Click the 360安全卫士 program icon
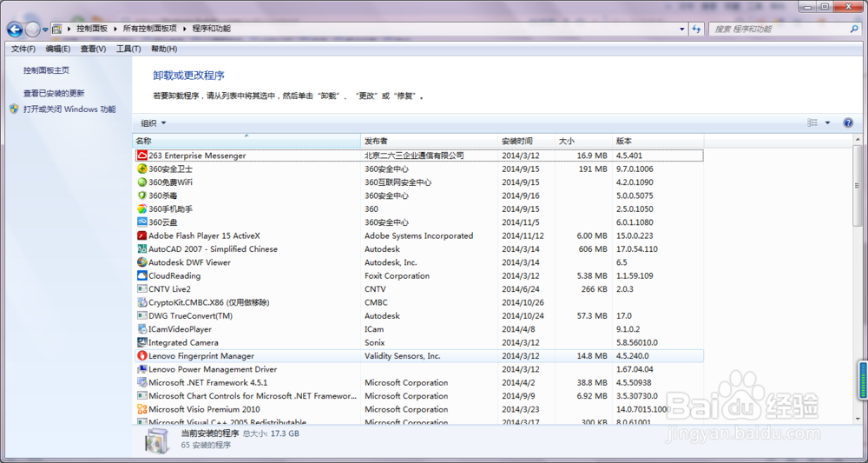The height and width of the screenshot is (463, 868). [141, 169]
